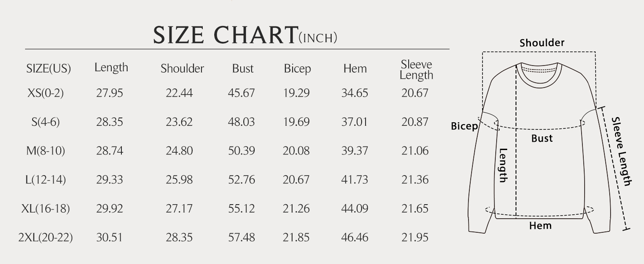Screen dimensions: 644x264
Task: Click the Hem column header in table
Action: tap(355, 69)
